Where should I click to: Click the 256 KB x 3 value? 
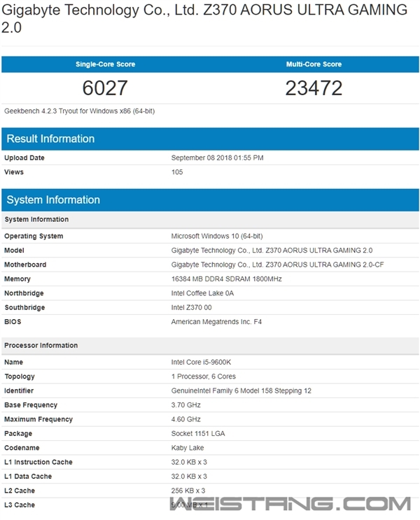(188, 491)
